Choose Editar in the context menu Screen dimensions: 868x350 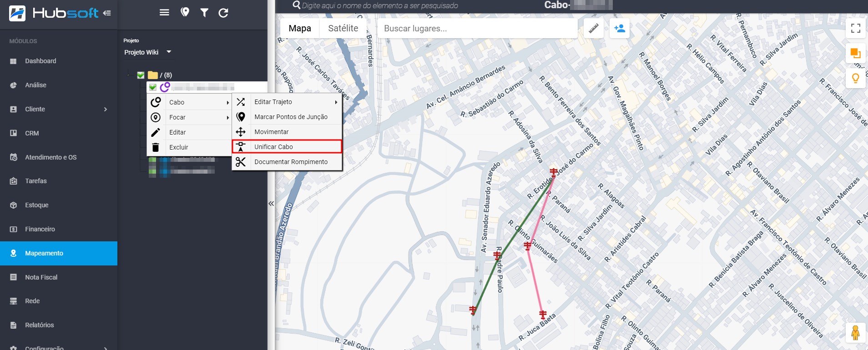tap(190, 132)
